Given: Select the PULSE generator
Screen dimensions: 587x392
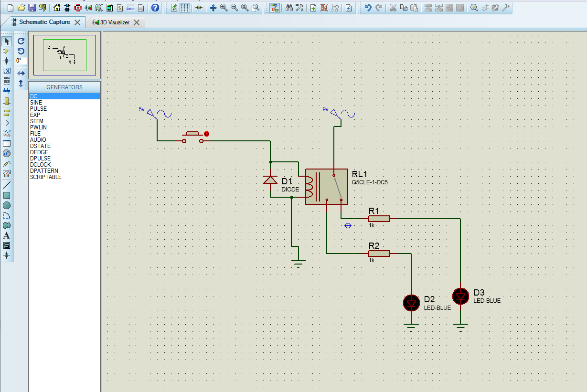Looking at the screenshot, I should tap(64, 109).
